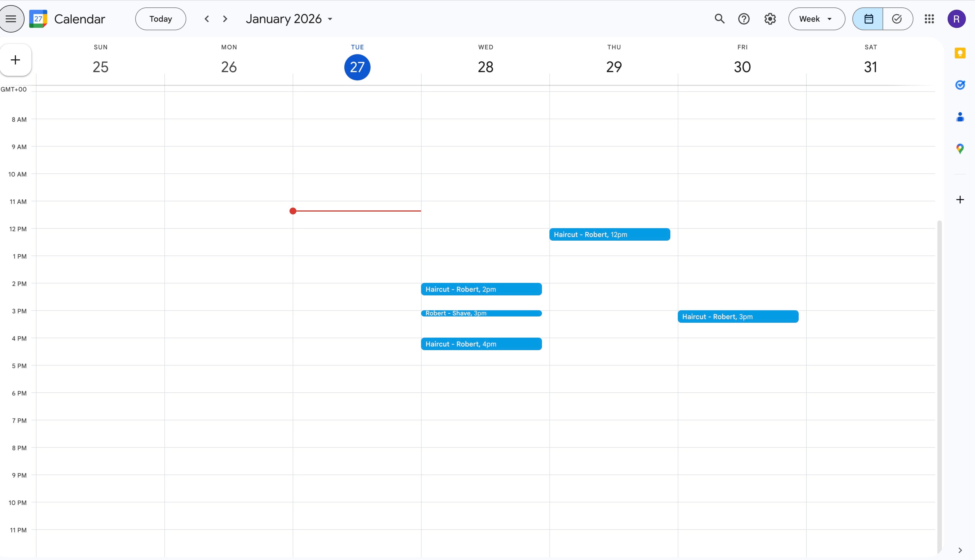Image resolution: width=975 pixels, height=560 pixels.
Task: Open Google Keep in the side panel
Action: [x=960, y=53]
